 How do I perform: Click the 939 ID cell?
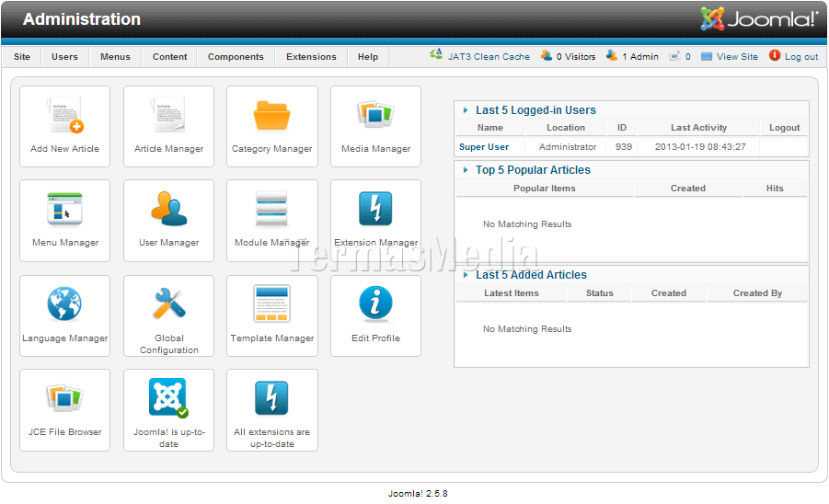(623, 147)
